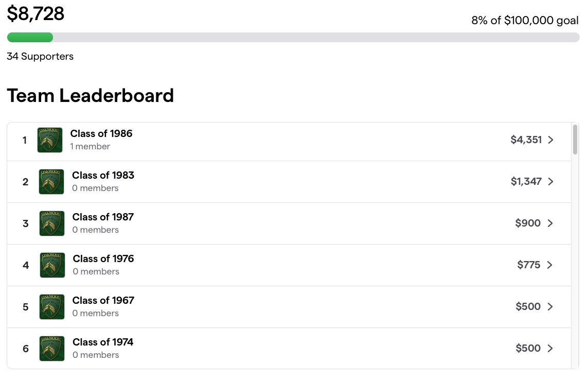Image resolution: width=588 pixels, height=380 pixels.
Task: Select the $500 amount for Class of 1974
Action: point(528,349)
